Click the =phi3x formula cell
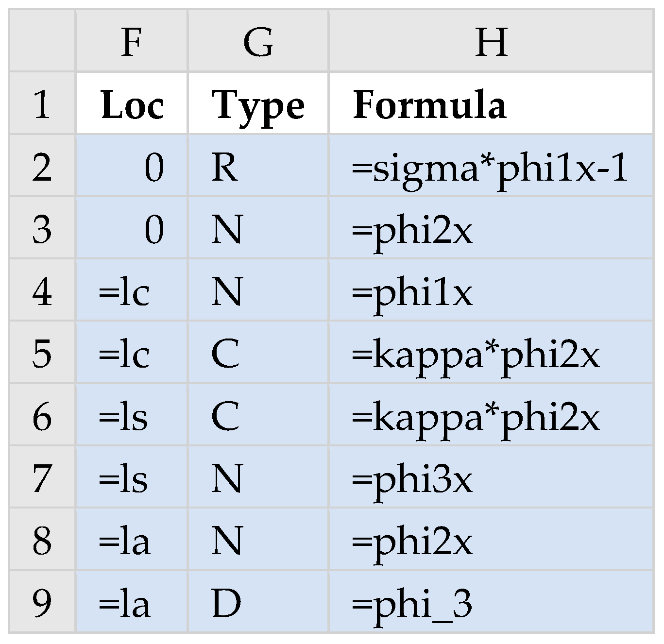Viewport: 664px width, 644px height. [491, 478]
